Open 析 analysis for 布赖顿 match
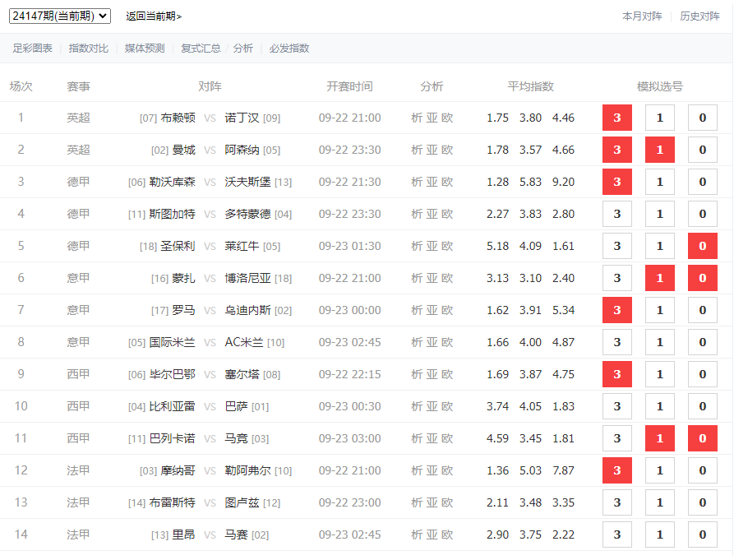 tap(417, 118)
